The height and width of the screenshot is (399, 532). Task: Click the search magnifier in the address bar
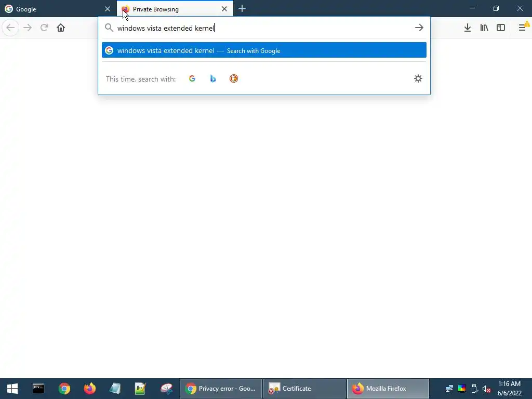109,28
